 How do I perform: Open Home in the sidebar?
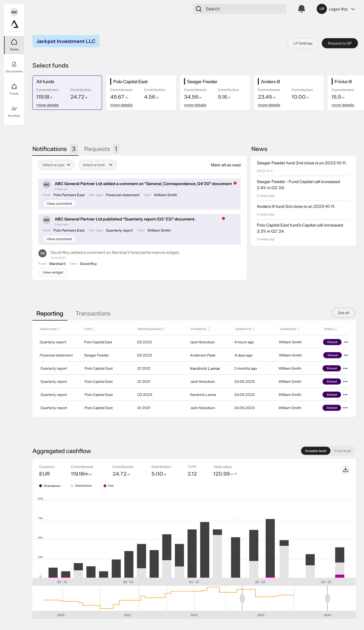14,45
